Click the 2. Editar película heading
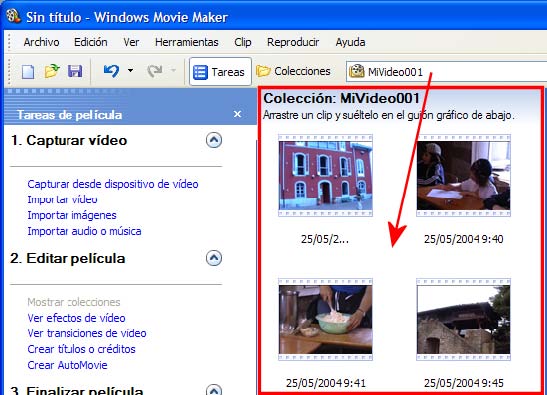This screenshot has height=395, width=547. click(x=68, y=258)
